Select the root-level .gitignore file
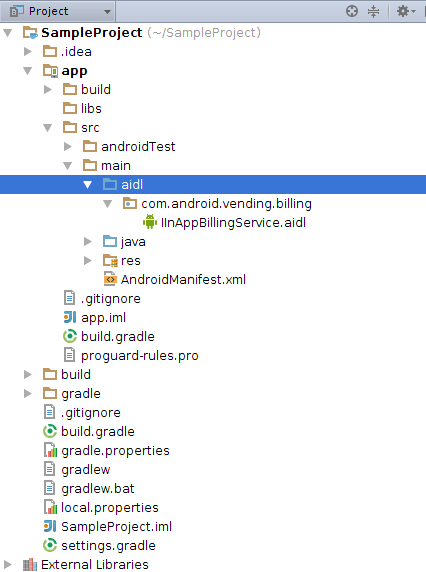Viewport: 426px width, 572px height. pyautogui.click(x=91, y=413)
